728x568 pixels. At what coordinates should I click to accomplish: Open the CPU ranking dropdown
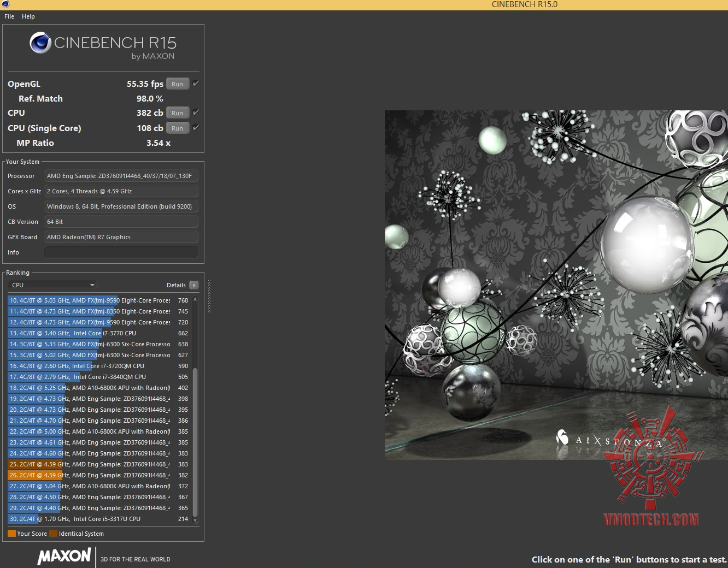[53, 285]
